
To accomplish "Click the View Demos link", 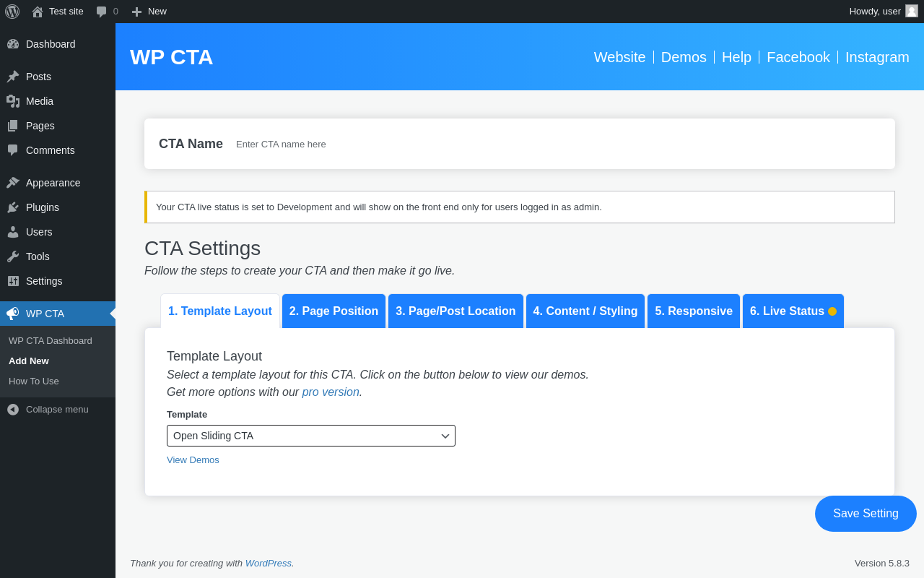I will tap(193, 460).
